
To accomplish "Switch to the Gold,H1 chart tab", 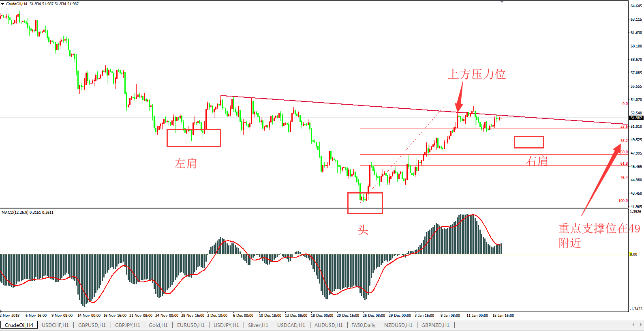I will tap(158, 325).
